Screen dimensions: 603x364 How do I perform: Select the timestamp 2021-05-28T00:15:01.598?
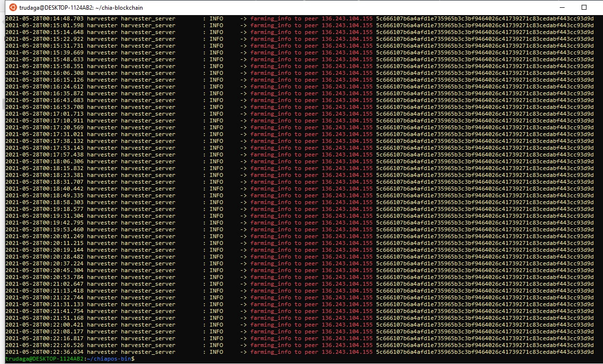(44, 25)
